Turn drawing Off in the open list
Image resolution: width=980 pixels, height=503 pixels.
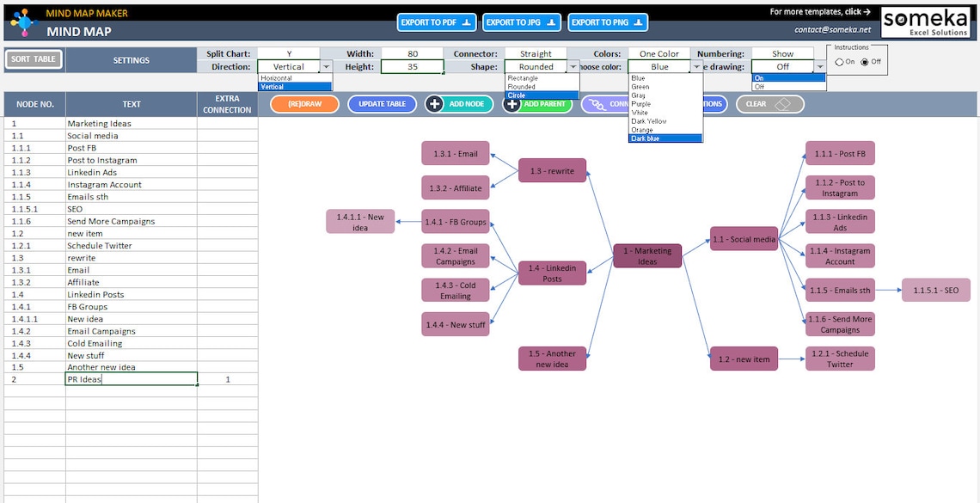(x=759, y=87)
